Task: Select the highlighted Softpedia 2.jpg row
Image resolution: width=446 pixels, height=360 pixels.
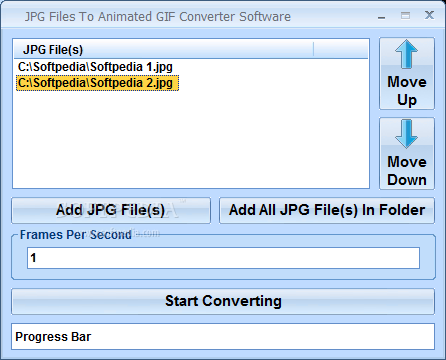Action: [97, 83]
